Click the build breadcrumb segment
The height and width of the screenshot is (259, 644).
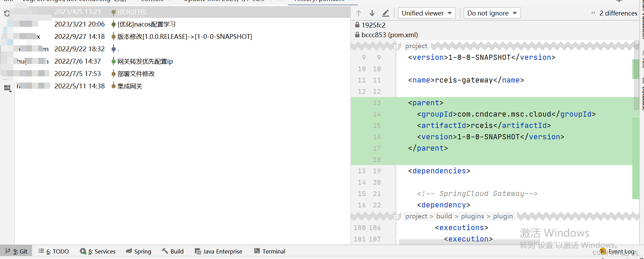444,216
